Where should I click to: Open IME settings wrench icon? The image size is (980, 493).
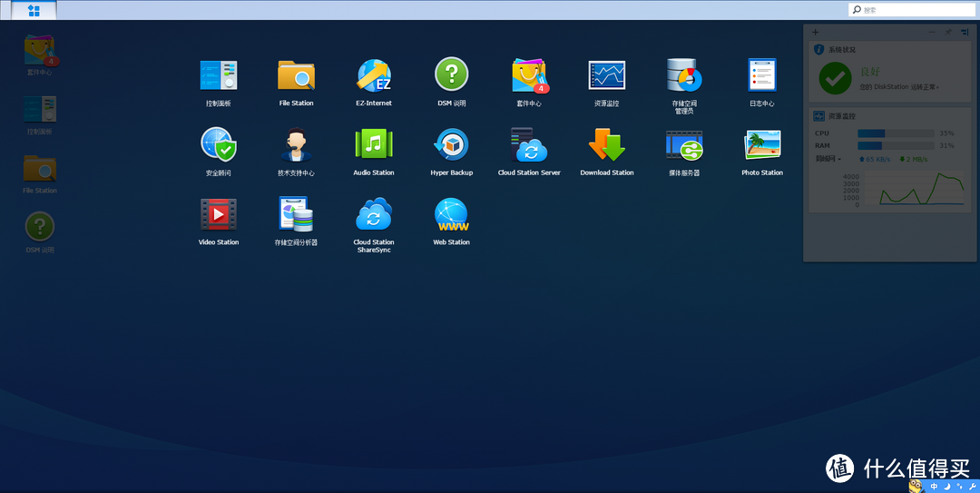tap(973, 486)
